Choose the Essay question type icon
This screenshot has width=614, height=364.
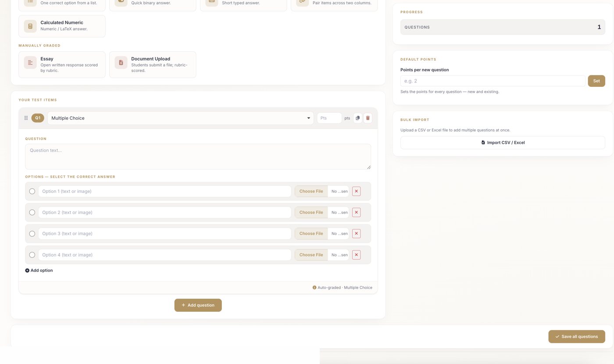[x=30, y=63]
